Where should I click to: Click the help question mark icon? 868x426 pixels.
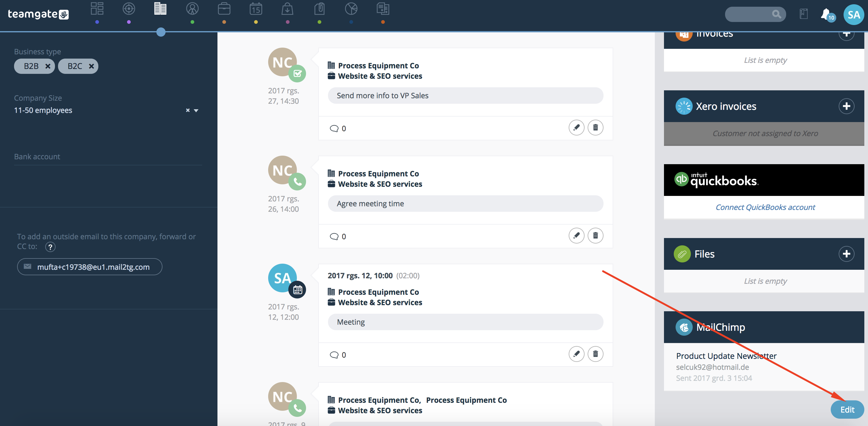50,247
